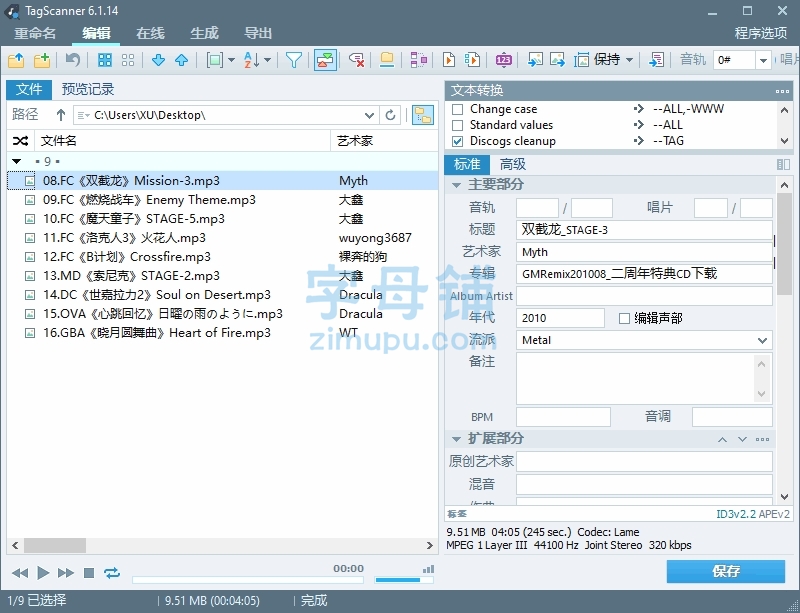Open tag fields mapping icon
The width and height of the screenshot is (800, 613).
point(418,60)
